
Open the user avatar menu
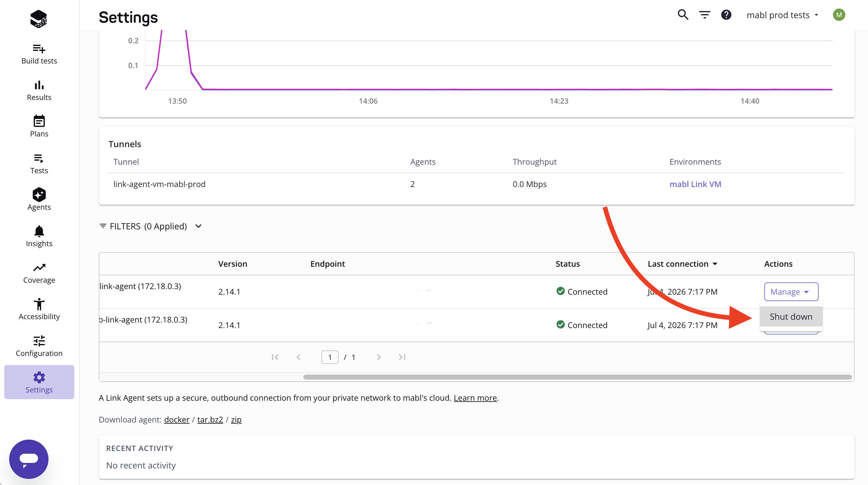(839, 15)
